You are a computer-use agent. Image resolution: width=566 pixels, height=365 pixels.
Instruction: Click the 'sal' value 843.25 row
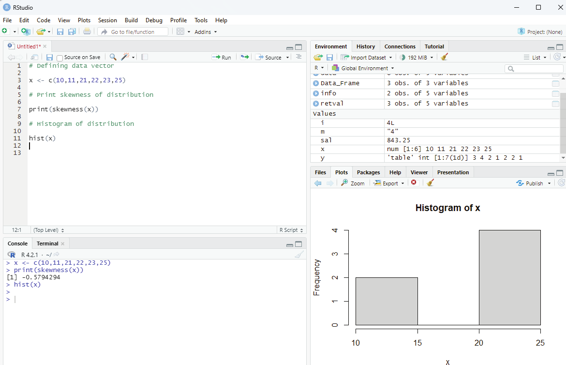click(x=436, y=140)
